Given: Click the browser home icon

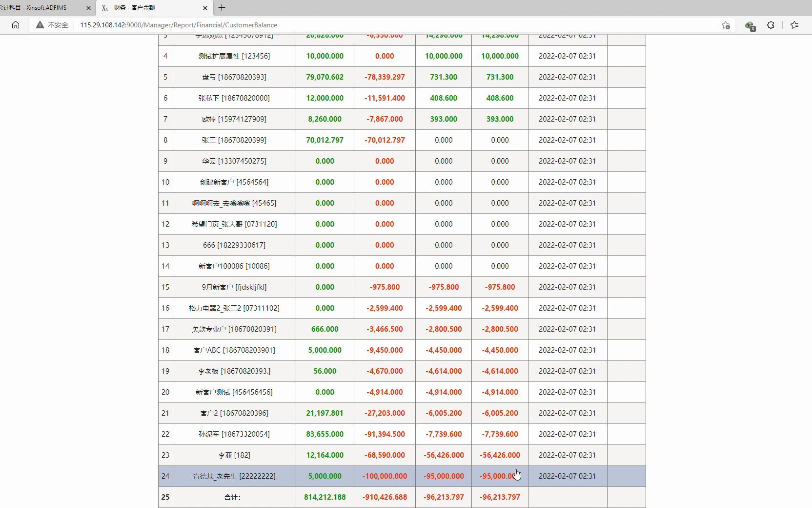Looking at the screenshot, I should 16,25.
